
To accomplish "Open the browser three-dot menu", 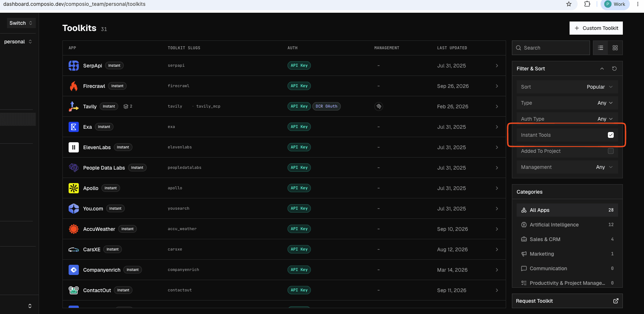I will [x=638, y=4].
